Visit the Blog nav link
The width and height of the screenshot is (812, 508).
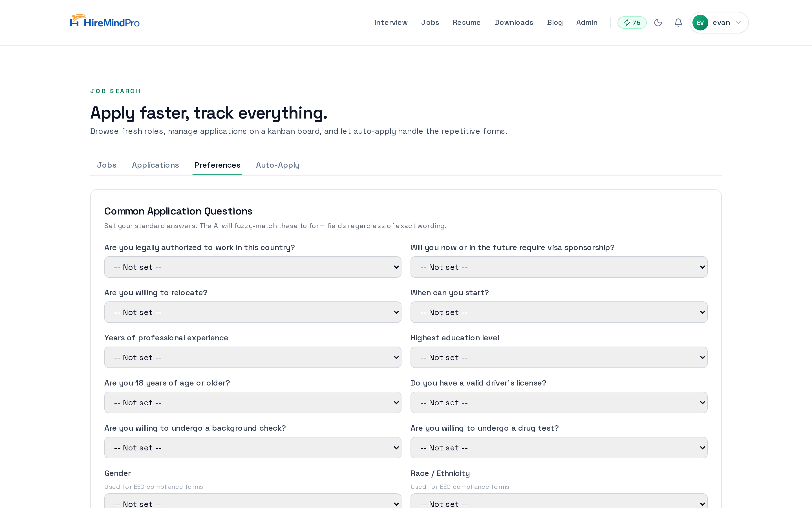(555, 23)
